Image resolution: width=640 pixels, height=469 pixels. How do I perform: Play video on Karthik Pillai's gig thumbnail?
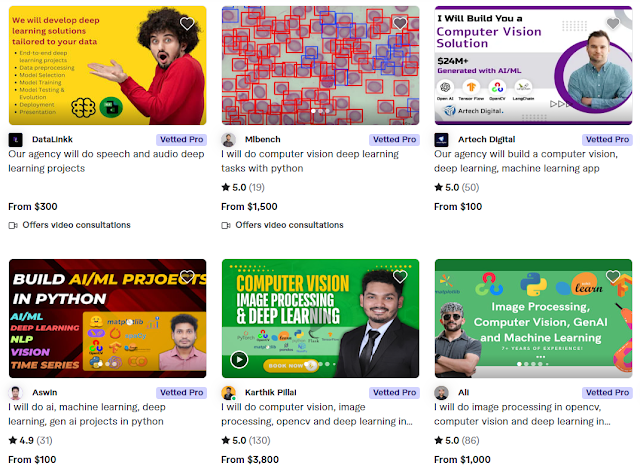pos(239,360)
